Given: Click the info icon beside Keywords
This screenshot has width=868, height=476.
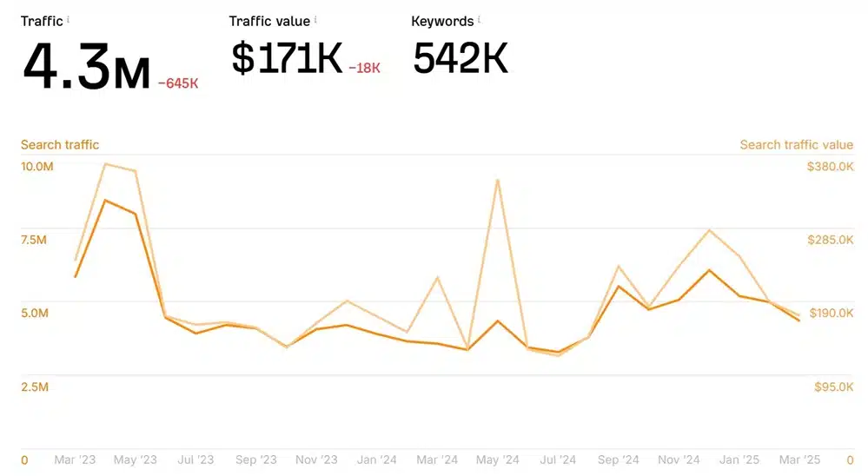Looking at the screenshot, I should click(480, 18).
